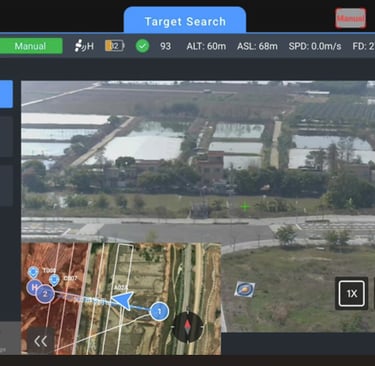The image size is (375, 366).
Task: Click the blue drone heading arrow on map
Action: pyautogui.click(x=122, y=301)
